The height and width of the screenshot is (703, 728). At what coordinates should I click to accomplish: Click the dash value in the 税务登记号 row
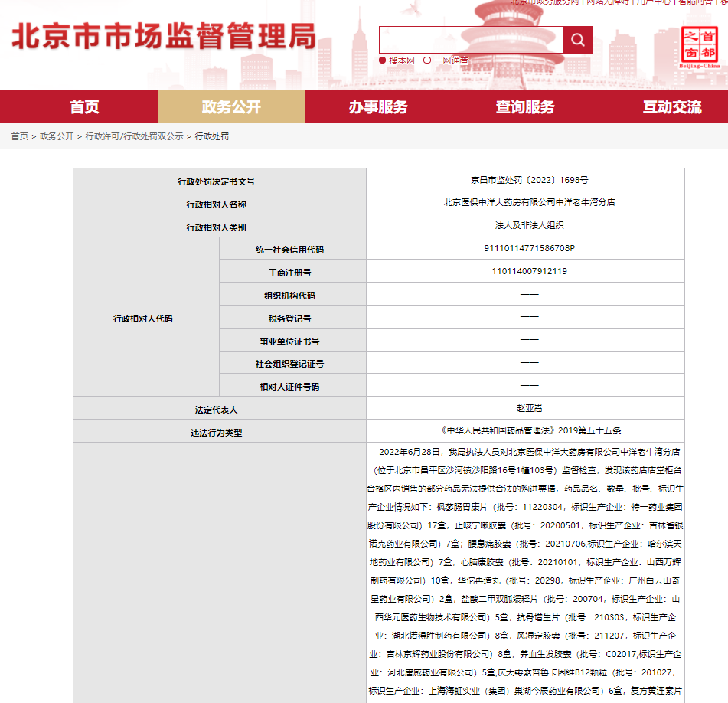click(529, 317)
